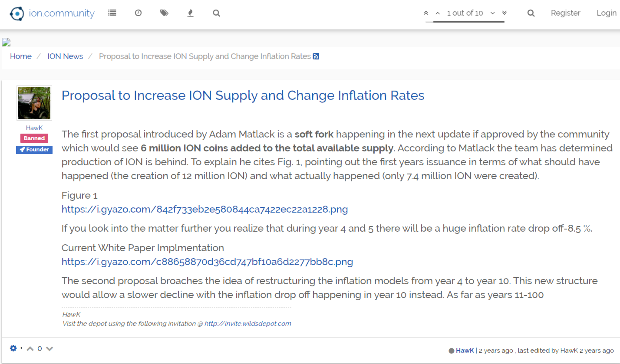Open the invite.wildsdepot.com signature link
This screenshot has width=620, height=364.
pos(248,324)
